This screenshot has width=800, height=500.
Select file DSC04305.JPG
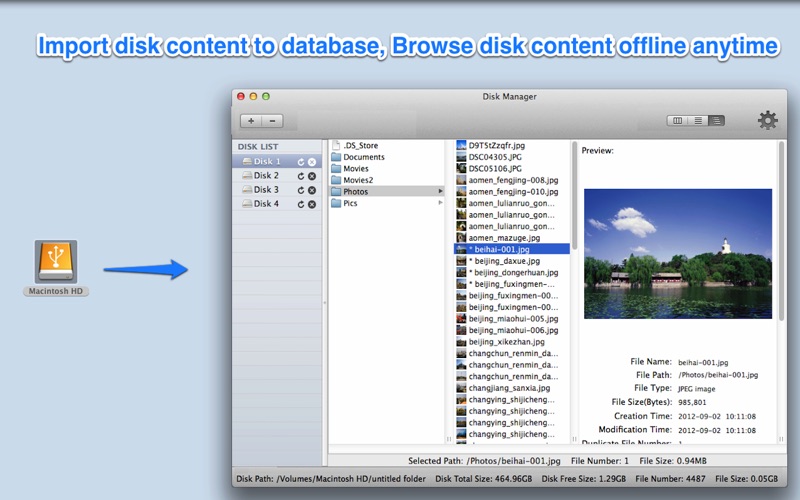512,157
